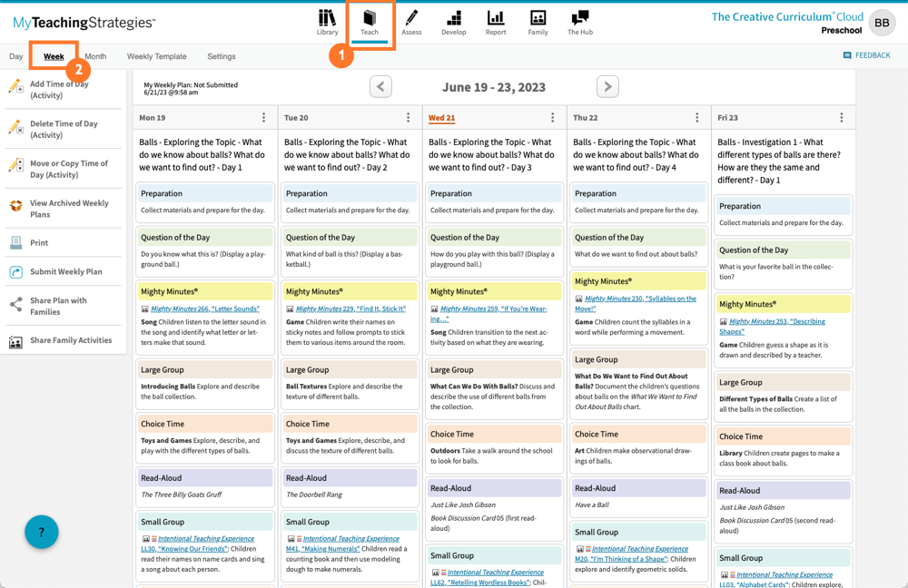Select Share Plan with Families

pyautogui.click(x=58, y=306)
